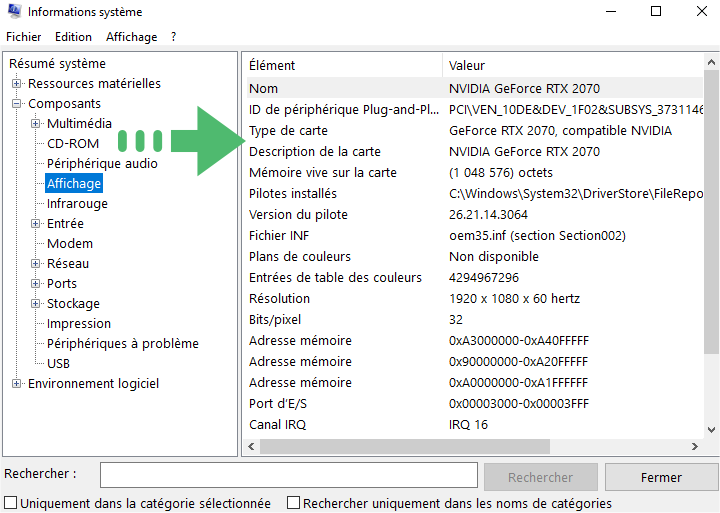Expand the Entrée node

[x=35, y=224]
